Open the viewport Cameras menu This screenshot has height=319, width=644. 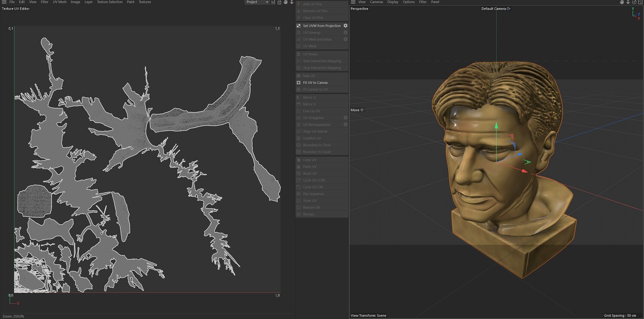[x=377, y=2]
